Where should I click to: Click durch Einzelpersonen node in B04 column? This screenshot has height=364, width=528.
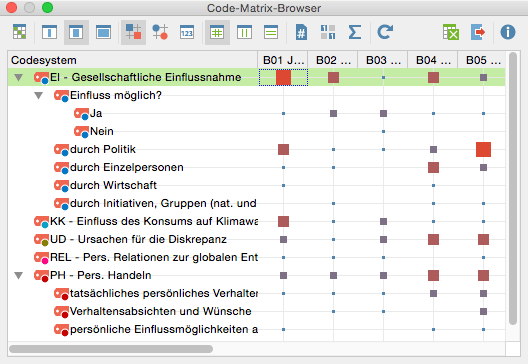click(433, 167)
